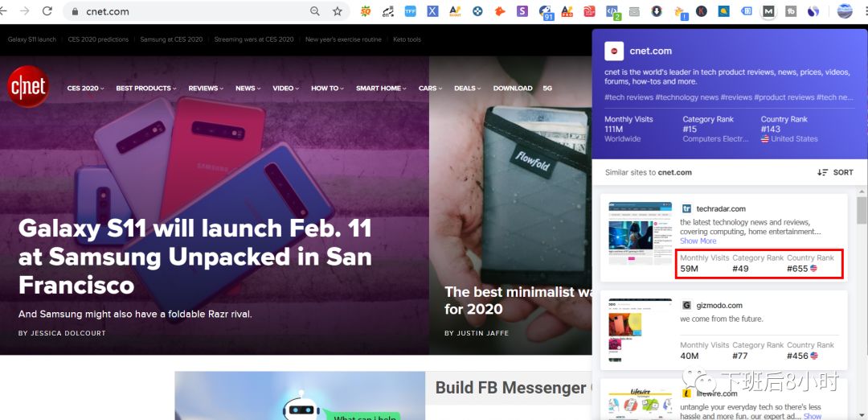This screenshot has width=868, height=420.
Task: Open the round blue-white swirl extension icon
Action: (813, 11)
